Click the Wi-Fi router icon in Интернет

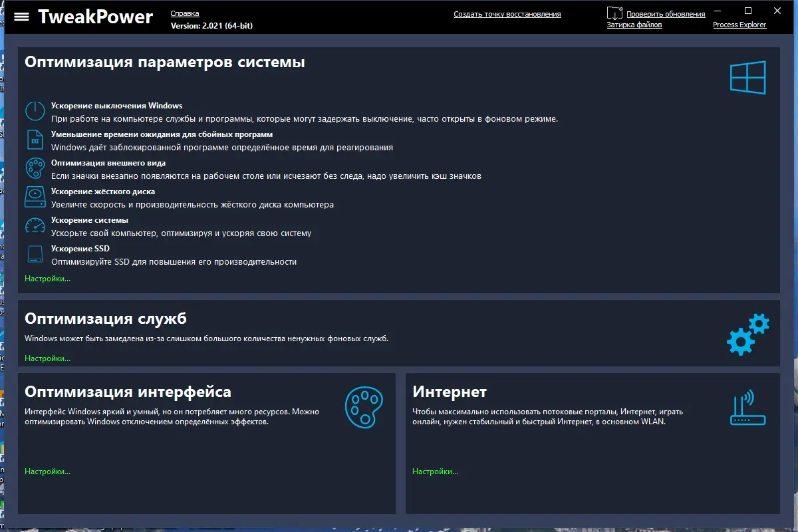point(748,408)
